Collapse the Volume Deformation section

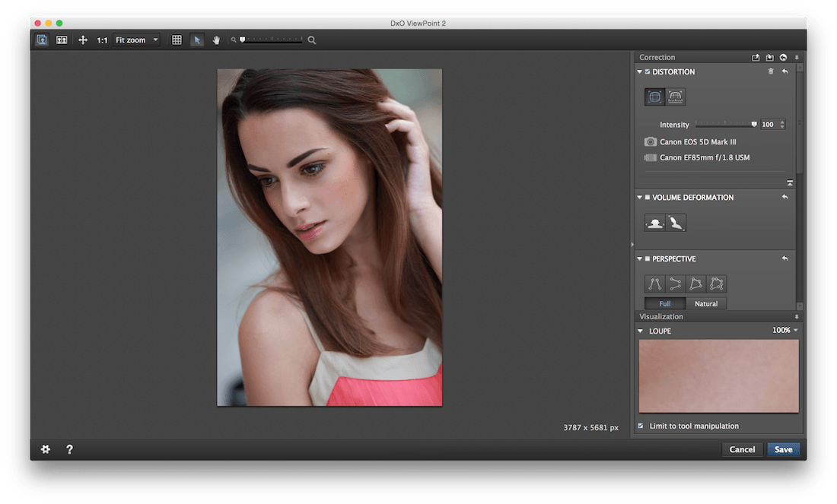point(639,198)
